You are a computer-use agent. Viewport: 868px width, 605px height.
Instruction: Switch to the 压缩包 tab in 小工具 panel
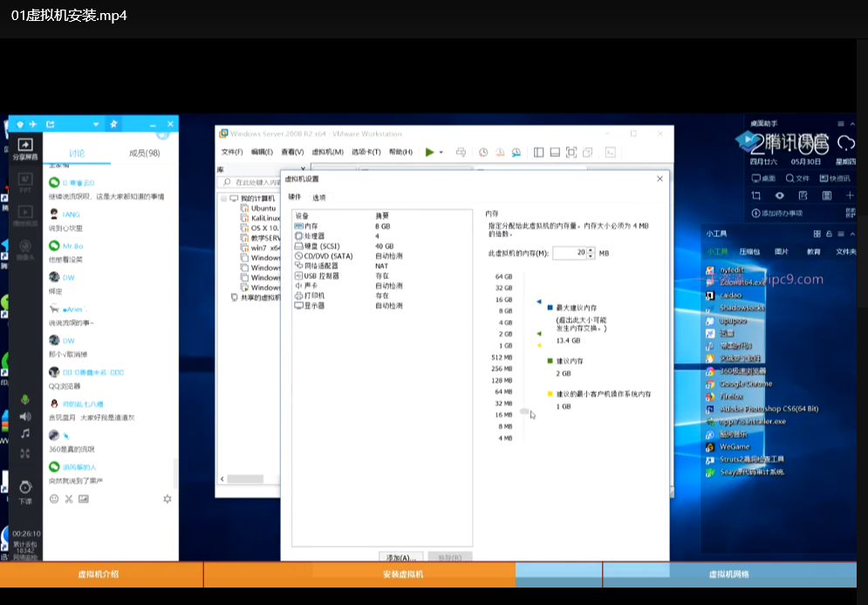(749, 252)
